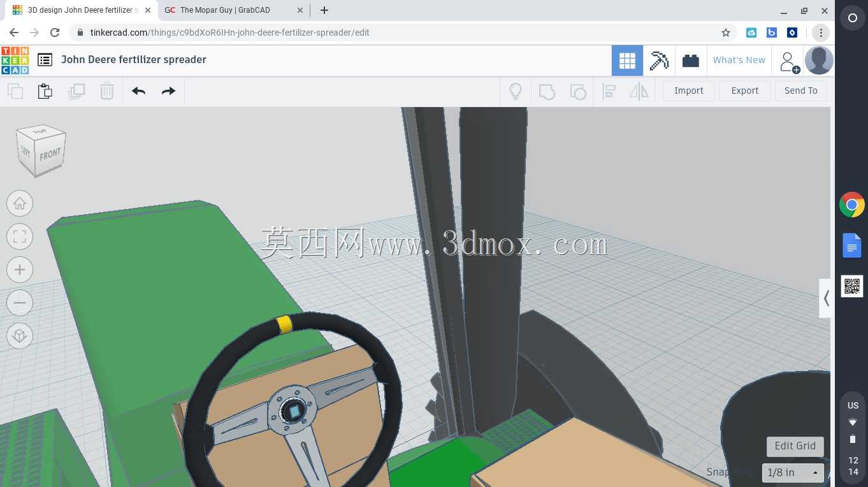
Task: Select the steering wheel center hub
Action: click(293, 411)
